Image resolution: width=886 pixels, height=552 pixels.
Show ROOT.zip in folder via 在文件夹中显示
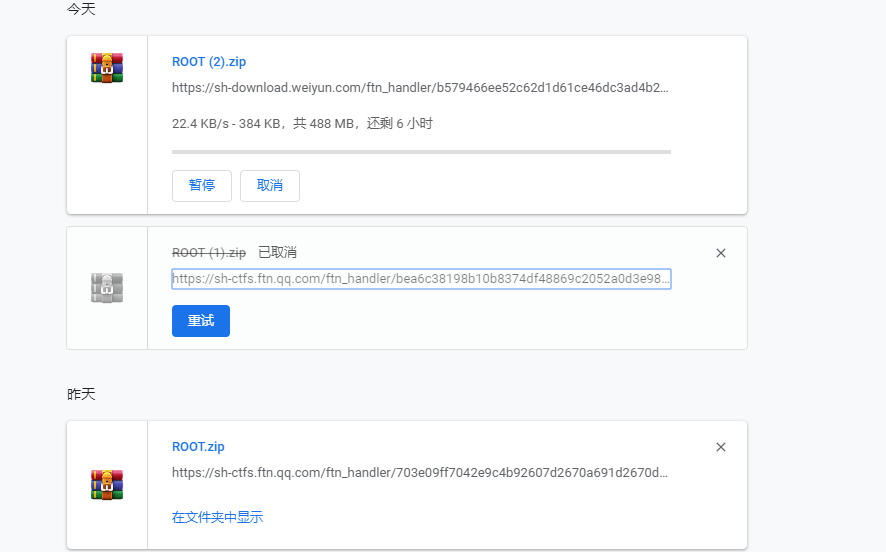click(x=218, y=517)
